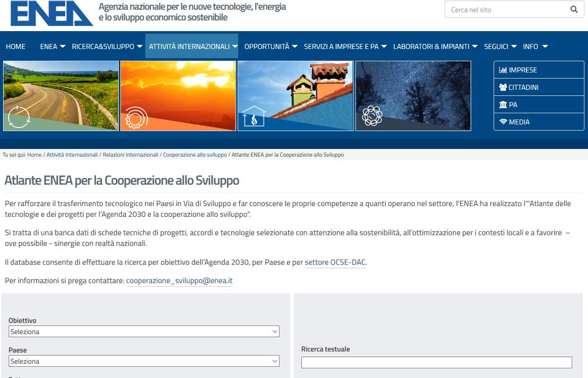Open the ATTIVITÀ INTERNAZIONALI menu
Screen dimensions: 588x378
(192, 46)
